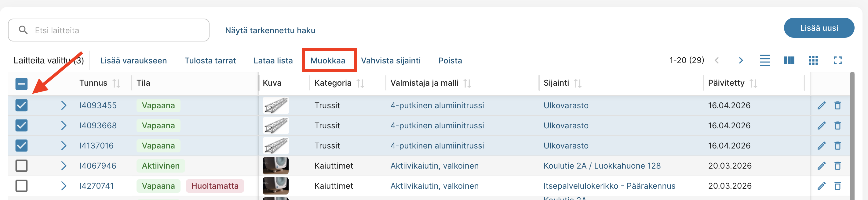Expand the row for device I4137016
This screenshot has width=868, height=200.
64,145
